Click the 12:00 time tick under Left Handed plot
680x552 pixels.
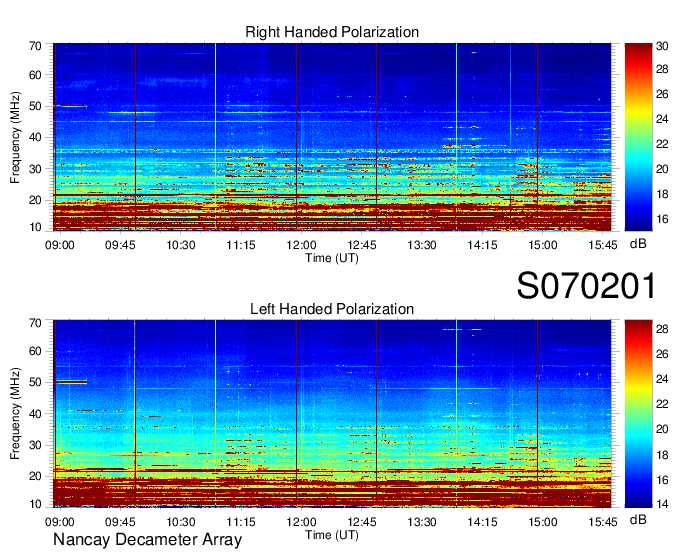coord(301,522)
